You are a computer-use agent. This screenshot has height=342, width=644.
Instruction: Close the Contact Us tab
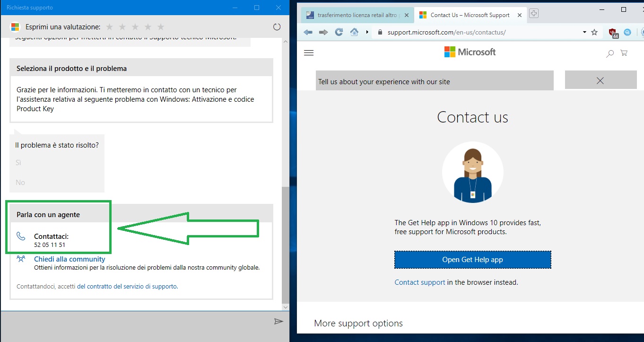point(520,15)
